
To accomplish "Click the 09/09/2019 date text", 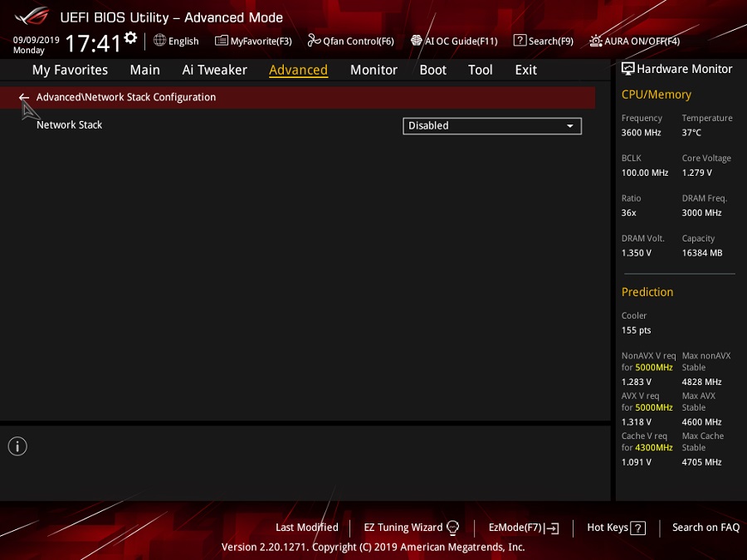I will 37,40.
